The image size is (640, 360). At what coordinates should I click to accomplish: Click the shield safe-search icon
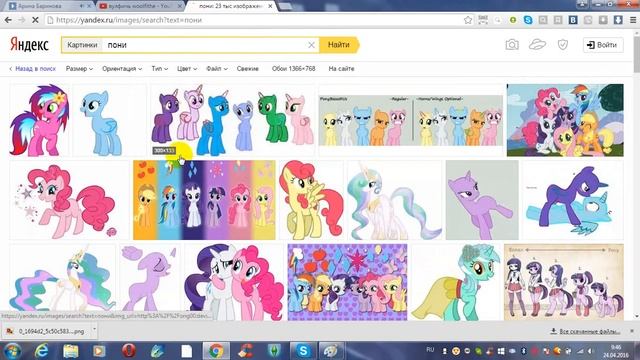click(x=563, y=44)
